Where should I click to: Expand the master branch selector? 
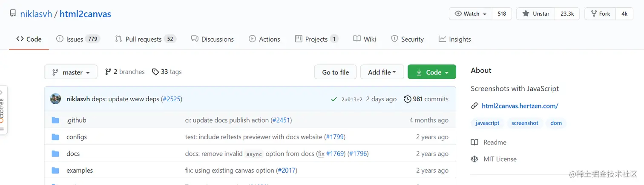pos(71,72)
